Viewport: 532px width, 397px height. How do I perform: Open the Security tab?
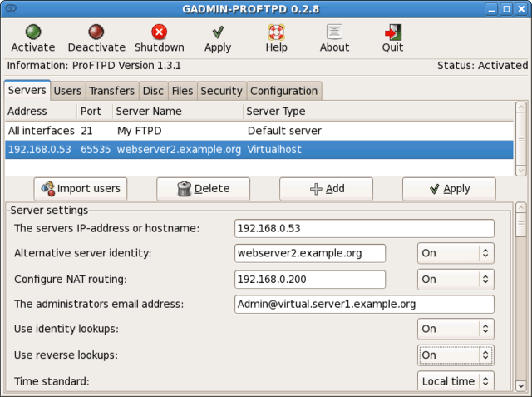coord(222,91)
